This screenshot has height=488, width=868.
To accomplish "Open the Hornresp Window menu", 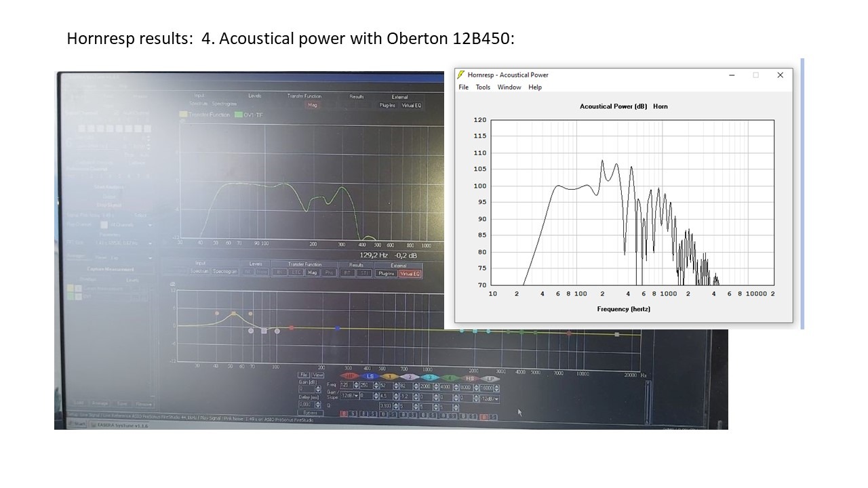I will pyautogui.click(x=509, y=87).
